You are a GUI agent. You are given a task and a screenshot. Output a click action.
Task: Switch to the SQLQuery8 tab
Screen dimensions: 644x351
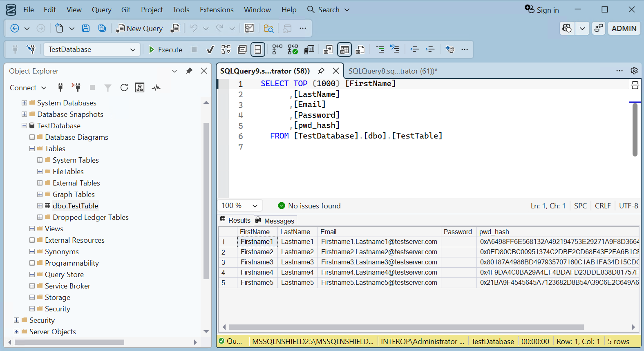[x=393, y=71]
